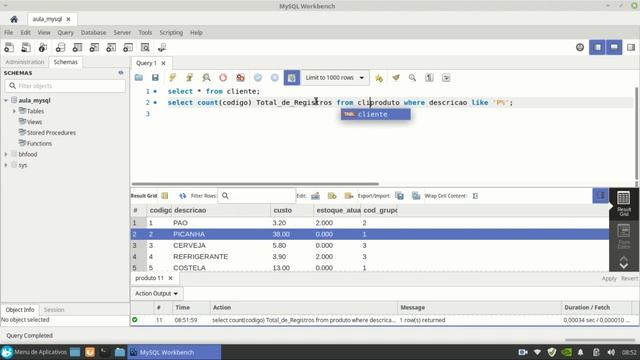
Task: Execute current statement under cursor icon
Action: (x=189, y=78)
